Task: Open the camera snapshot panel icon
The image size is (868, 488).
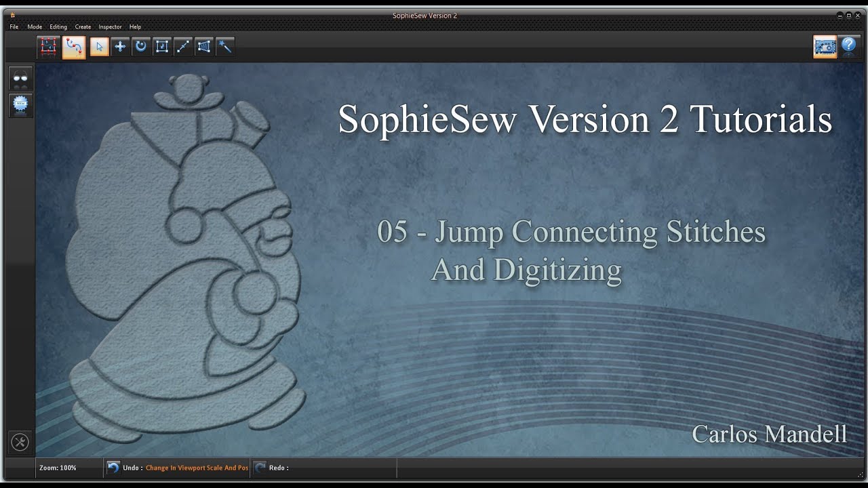Action: click(825, 47)
